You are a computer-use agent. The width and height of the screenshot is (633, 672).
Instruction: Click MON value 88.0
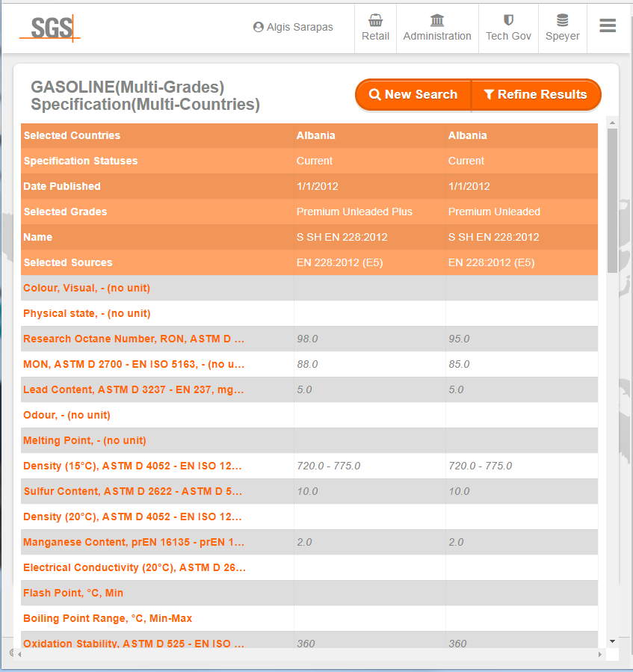307,364
